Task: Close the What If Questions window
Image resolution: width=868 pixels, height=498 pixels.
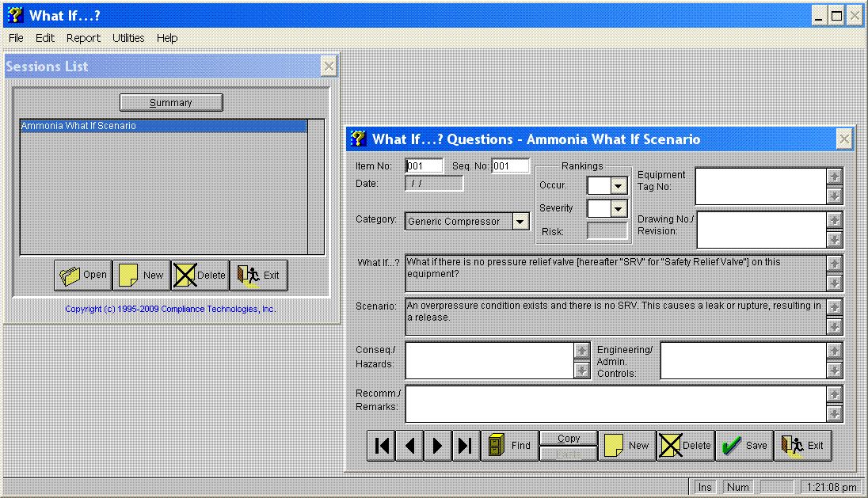Action: click(x=844, y=139)
